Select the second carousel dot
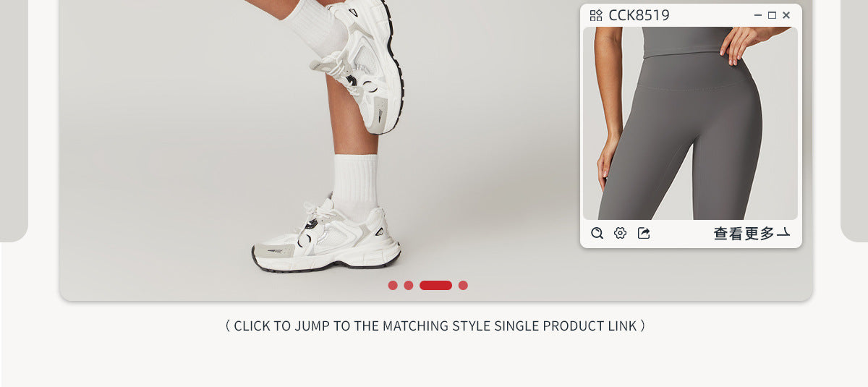868x387 pixels. (409, 285)
